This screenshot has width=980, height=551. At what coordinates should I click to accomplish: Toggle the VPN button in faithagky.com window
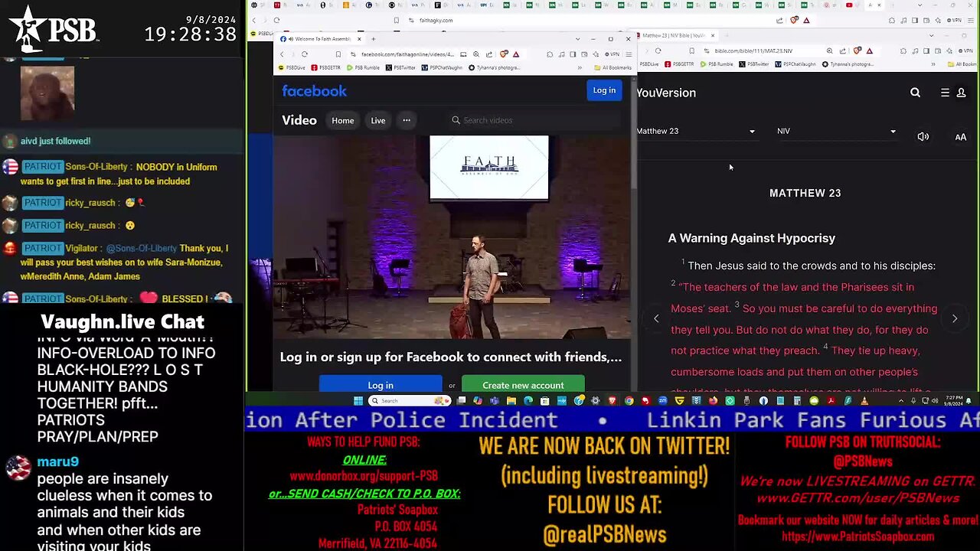954,20
